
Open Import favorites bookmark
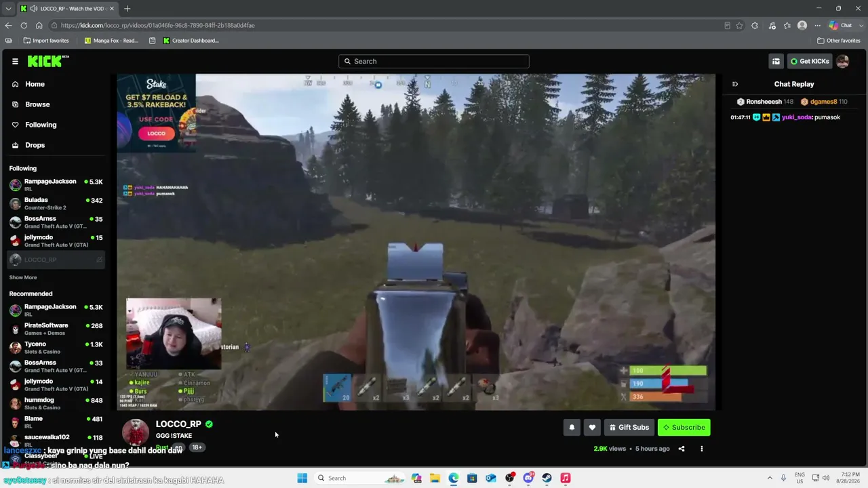coord(46,41)
